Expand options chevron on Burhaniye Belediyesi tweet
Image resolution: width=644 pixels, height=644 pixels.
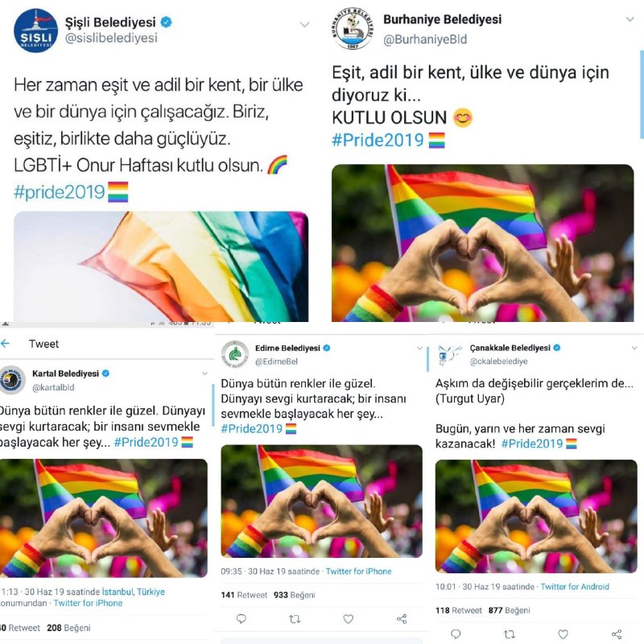click(x=630, y=19)
